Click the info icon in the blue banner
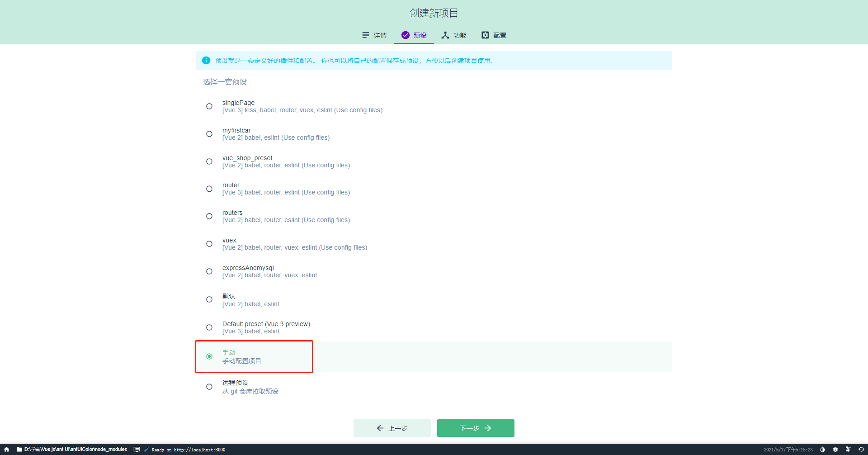The width and height of the screenshot is (868, 455). point(207,60)
